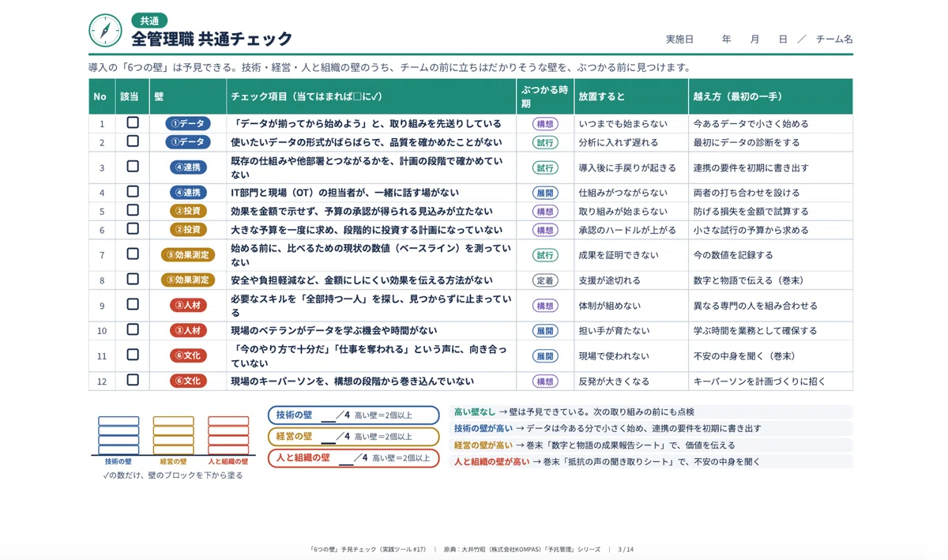Click the text 今あるデータで小さく始める

coord(750,124)
